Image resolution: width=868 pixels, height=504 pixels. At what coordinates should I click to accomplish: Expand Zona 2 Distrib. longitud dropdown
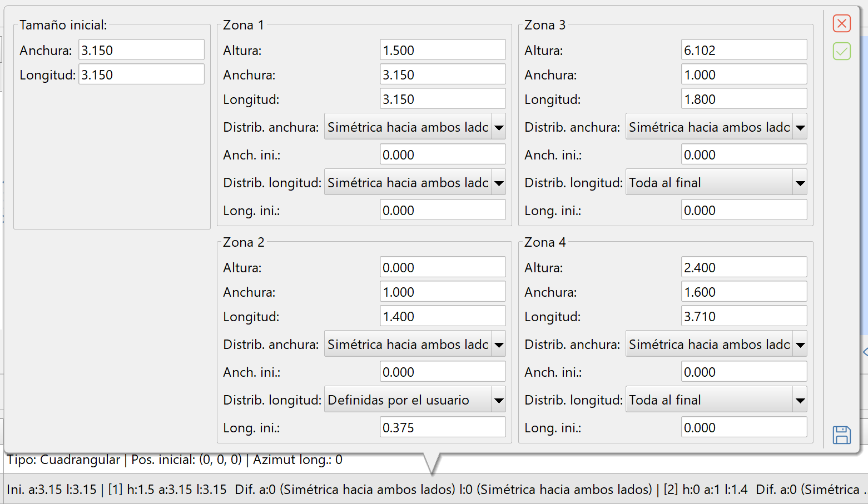pos(415,400)
